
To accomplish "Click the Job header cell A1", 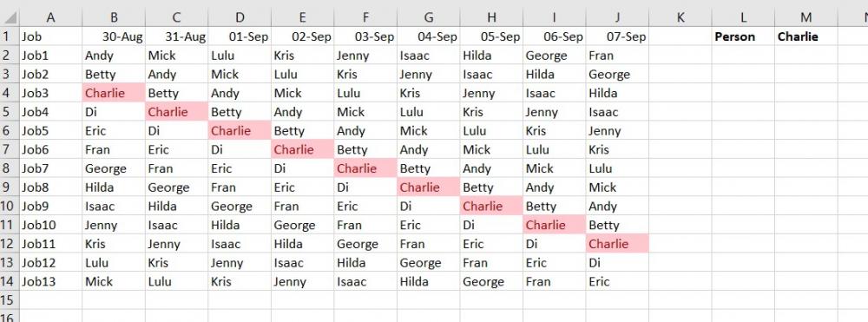I will (50, 36).
